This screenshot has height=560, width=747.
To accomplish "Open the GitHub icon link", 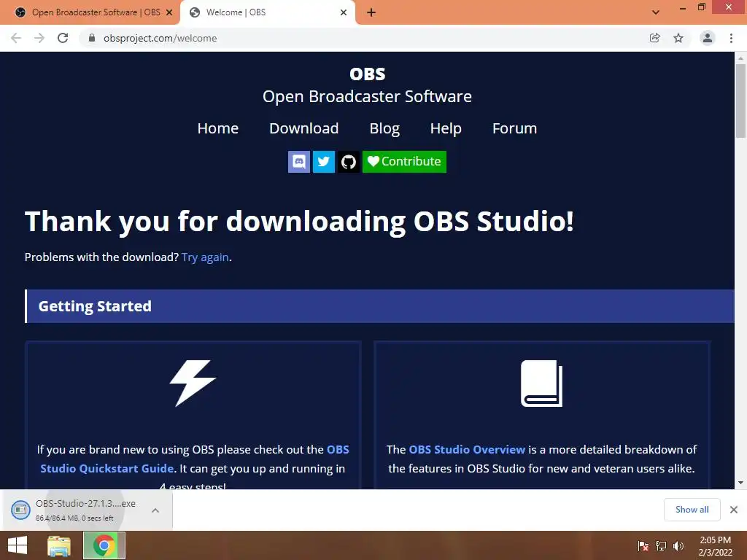I will [x=349, y=161].
